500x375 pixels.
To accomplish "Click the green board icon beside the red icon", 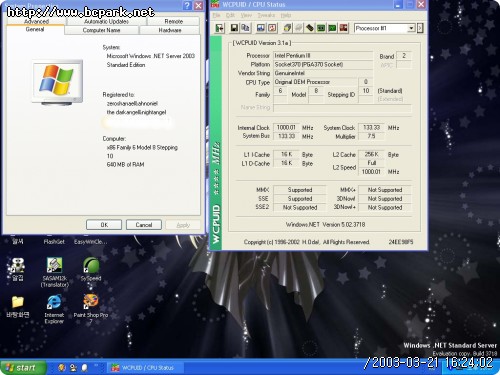I will 332,28.
